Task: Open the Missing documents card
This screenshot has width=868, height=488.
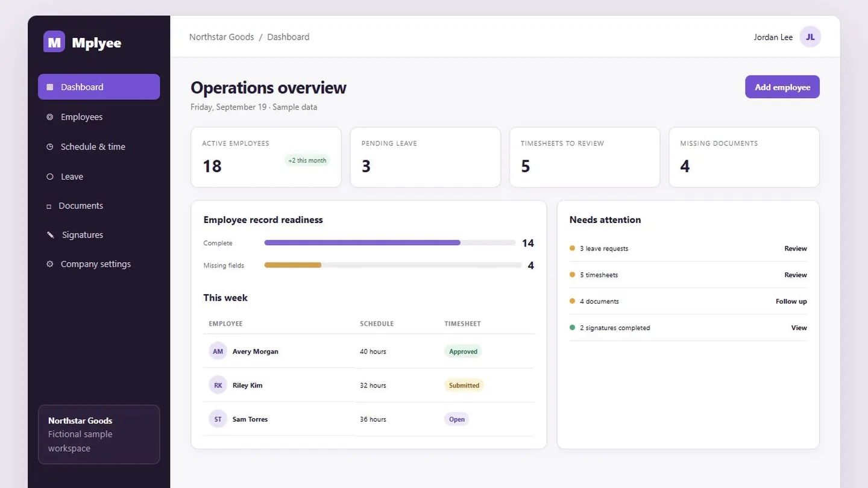Action: pyautogui.click(x=744, y=157)
